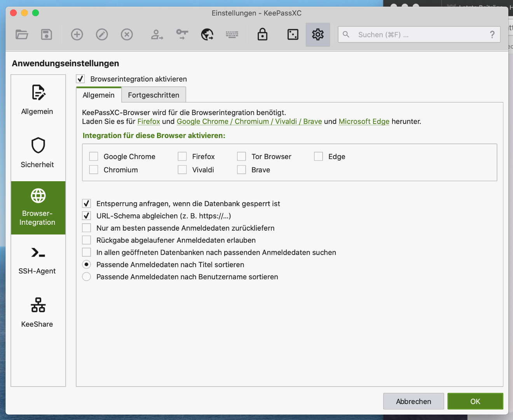Click into the Suchen search field
The image size is (513, 420).
tap(420, 35)
